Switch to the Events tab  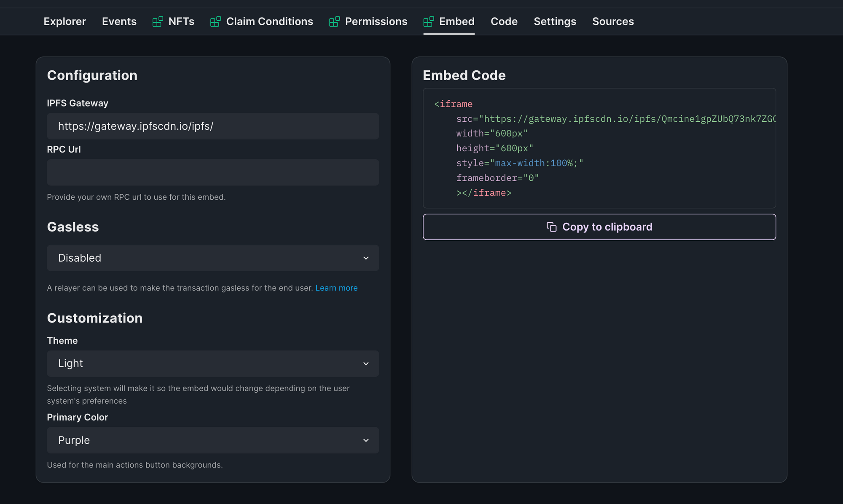point(119,21)
